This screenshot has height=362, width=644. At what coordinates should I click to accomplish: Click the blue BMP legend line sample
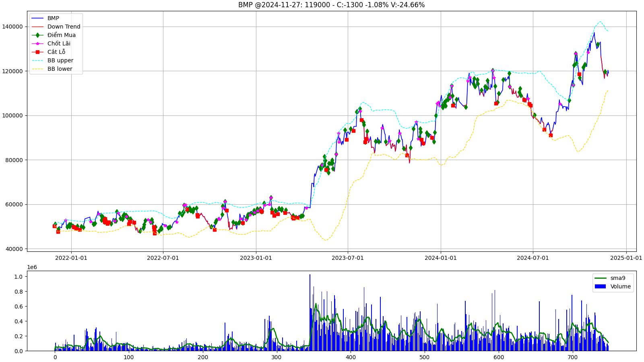tap(37, 18)
